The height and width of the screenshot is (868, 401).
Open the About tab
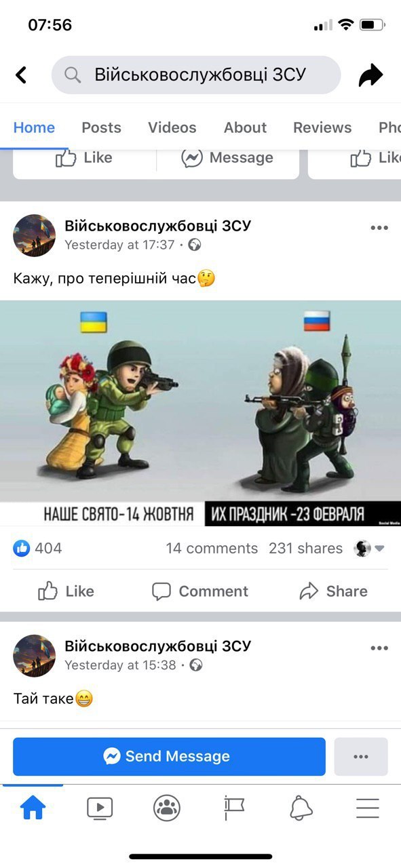pyautogui.click(x=245, y=127)
